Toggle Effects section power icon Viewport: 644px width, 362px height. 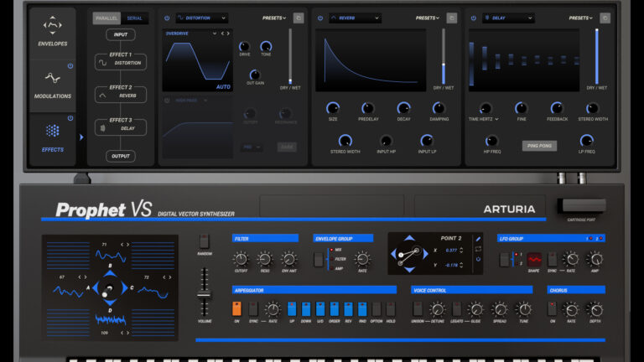point(70,118)
